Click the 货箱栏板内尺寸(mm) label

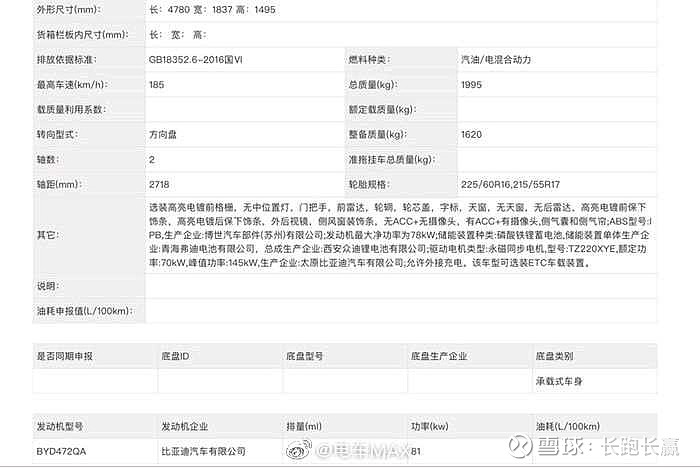point(83,34)
